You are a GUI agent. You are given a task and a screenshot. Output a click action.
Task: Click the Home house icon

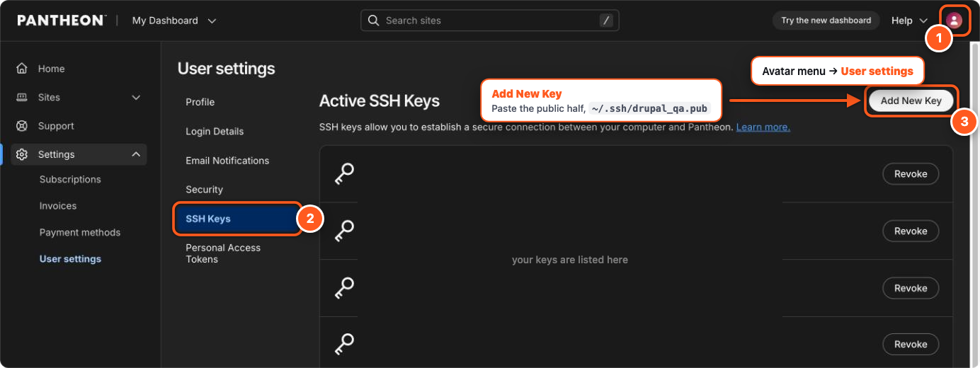[x=22, y=69]
